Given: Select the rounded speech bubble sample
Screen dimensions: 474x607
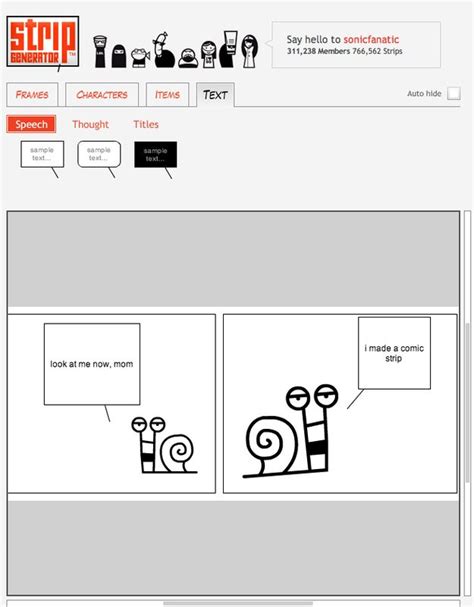Looking at the screenshot, I should [x=99, y=154].
